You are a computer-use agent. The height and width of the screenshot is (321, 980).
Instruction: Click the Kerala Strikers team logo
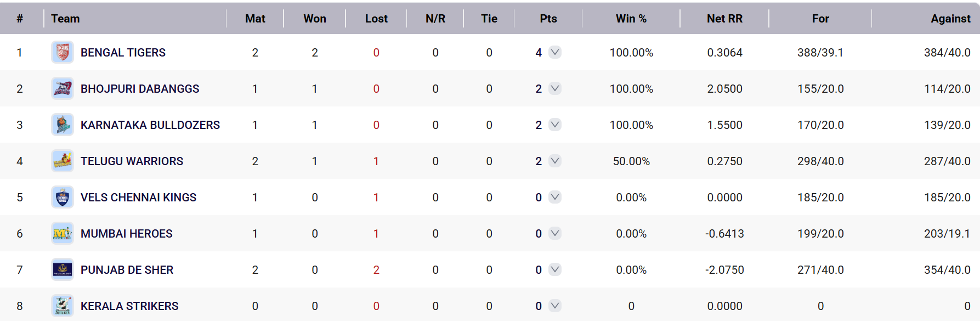tap(63, 306)
